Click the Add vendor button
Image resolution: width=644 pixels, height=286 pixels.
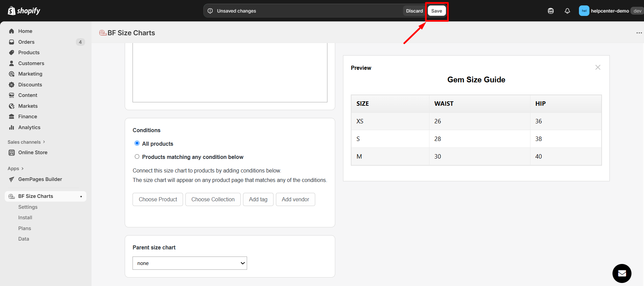coord(295,200)
